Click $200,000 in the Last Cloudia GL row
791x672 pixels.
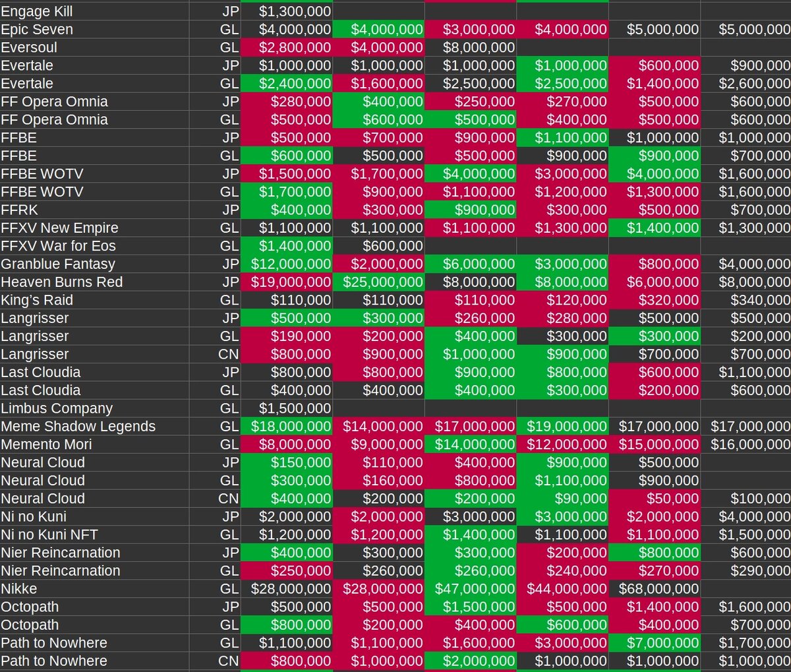[x=655, y=390]
